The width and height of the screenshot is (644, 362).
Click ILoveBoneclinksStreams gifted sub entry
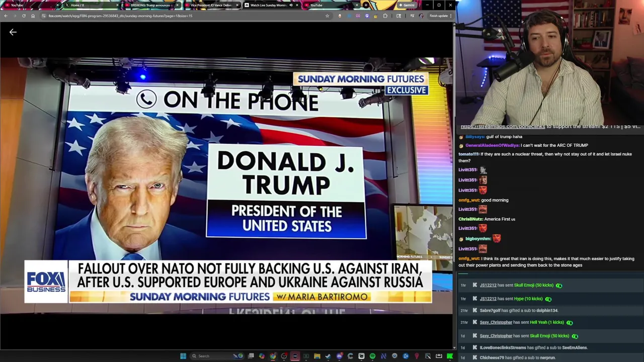(x=533, y=347)
